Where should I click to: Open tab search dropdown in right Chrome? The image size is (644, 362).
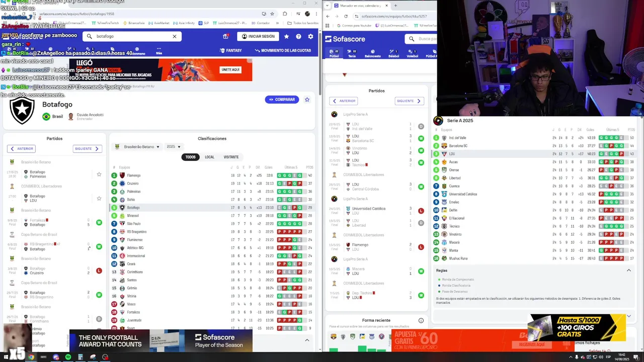tap(328, 6)
